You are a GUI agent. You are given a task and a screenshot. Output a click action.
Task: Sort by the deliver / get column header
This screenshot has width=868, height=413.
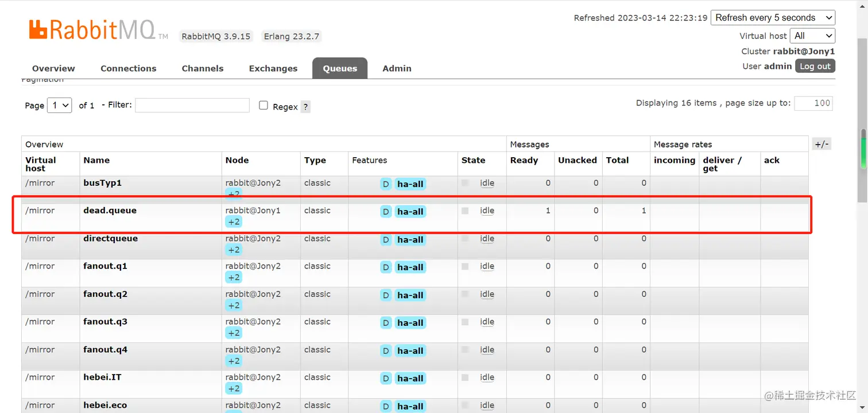tap(722, 164)
